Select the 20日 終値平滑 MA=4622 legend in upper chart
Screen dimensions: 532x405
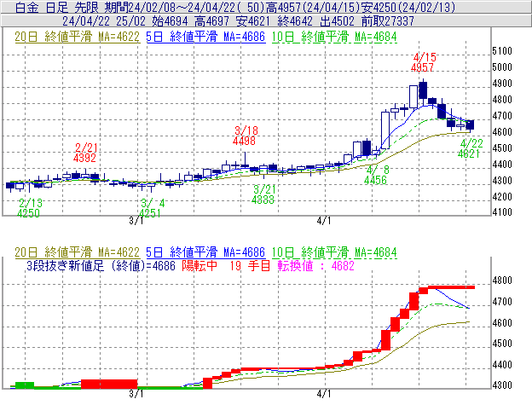coord(77,37)
